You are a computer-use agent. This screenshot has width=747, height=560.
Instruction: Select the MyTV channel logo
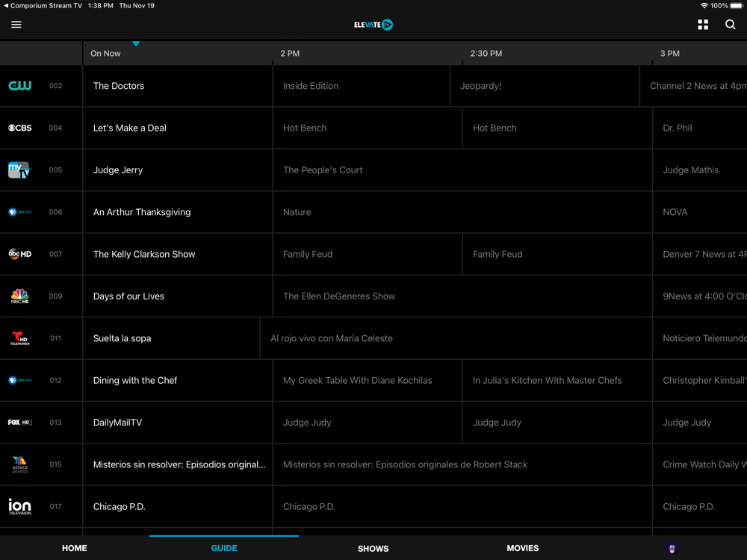(x=19, y=170)
